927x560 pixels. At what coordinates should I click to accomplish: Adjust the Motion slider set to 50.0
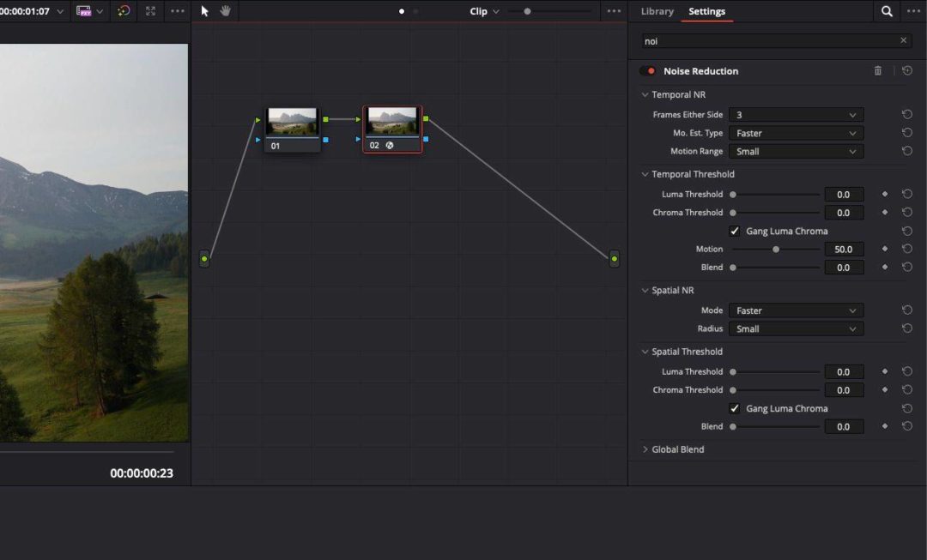click(775, 249)
